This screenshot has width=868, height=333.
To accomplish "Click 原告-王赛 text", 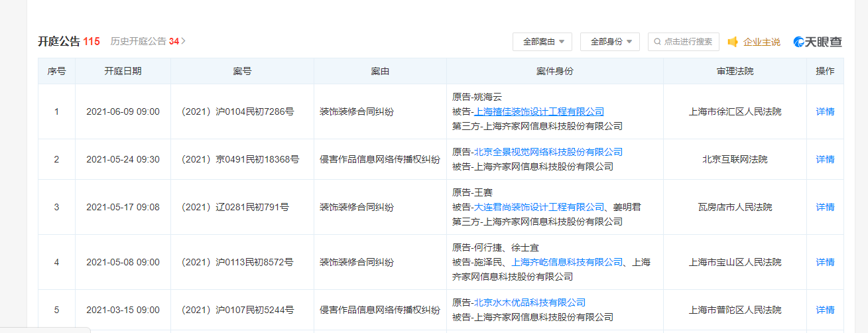I will (472, 192).
